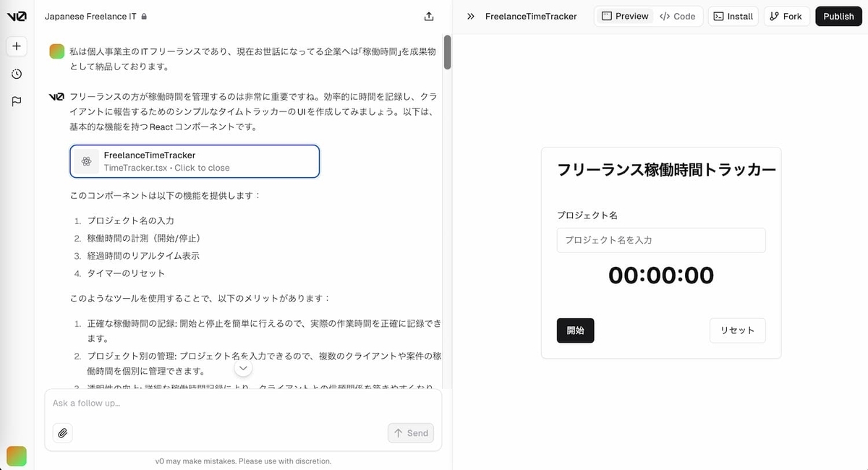The height and width of the screenshot is (470, 868).
Task: Attach a file with the paperclip icon
Action: [62, 432]
